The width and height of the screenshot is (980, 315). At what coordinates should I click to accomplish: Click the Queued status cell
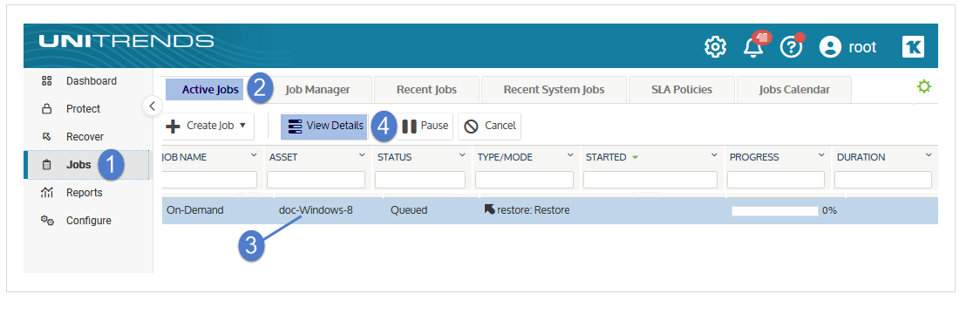pyautogui.click(x=409, y=210)
